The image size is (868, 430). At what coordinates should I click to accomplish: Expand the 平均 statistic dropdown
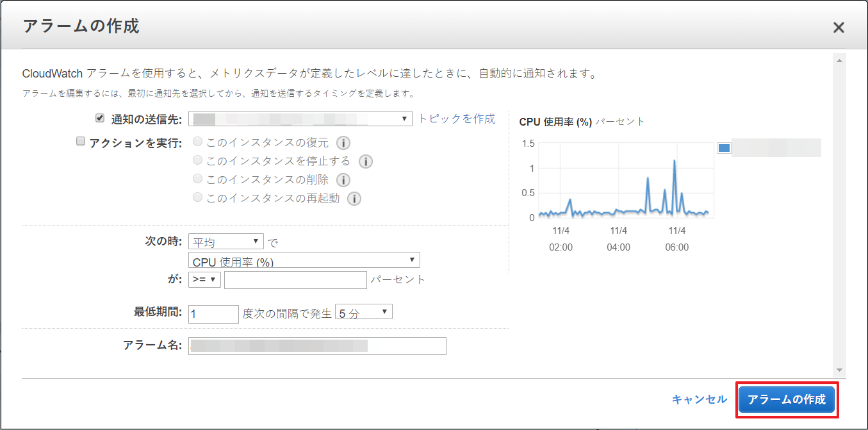click(x=226, y=242)
